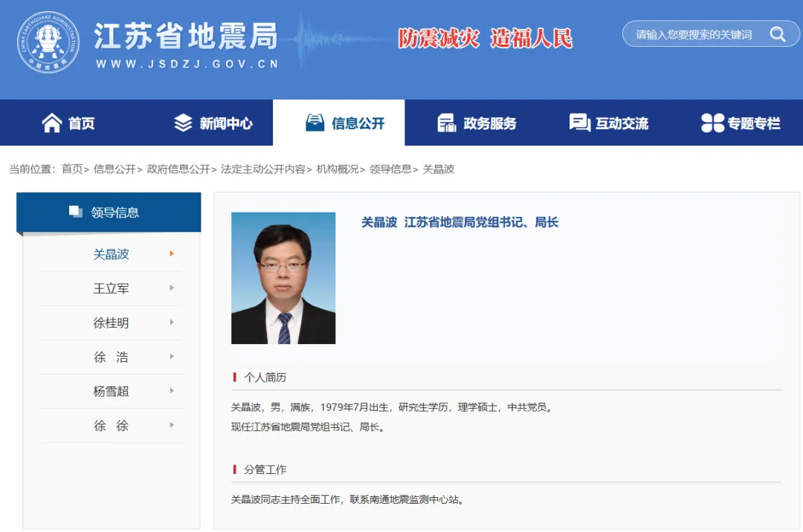Select 徐浩 in the leader sidebar
Screen dimensions: 803x532
[x=112, y=357]
